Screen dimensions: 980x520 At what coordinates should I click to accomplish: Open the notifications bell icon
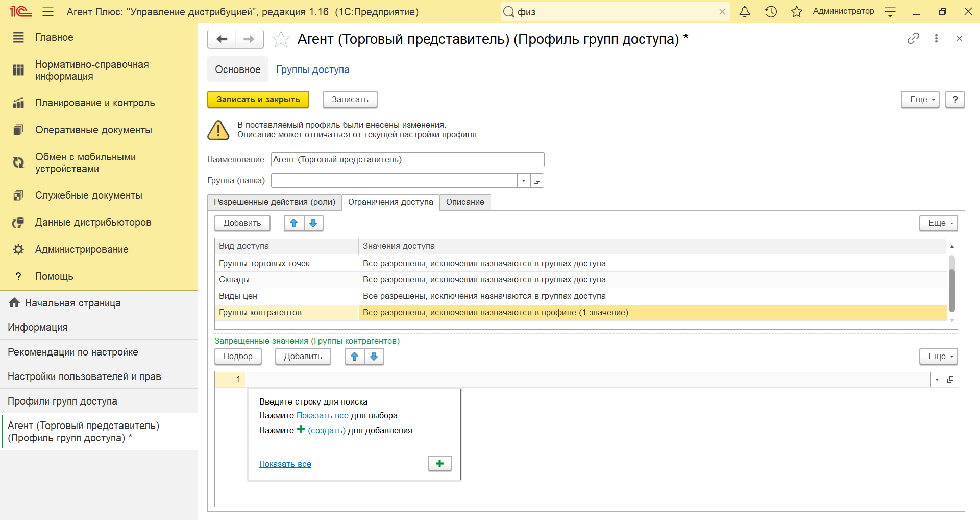(745, 11)
